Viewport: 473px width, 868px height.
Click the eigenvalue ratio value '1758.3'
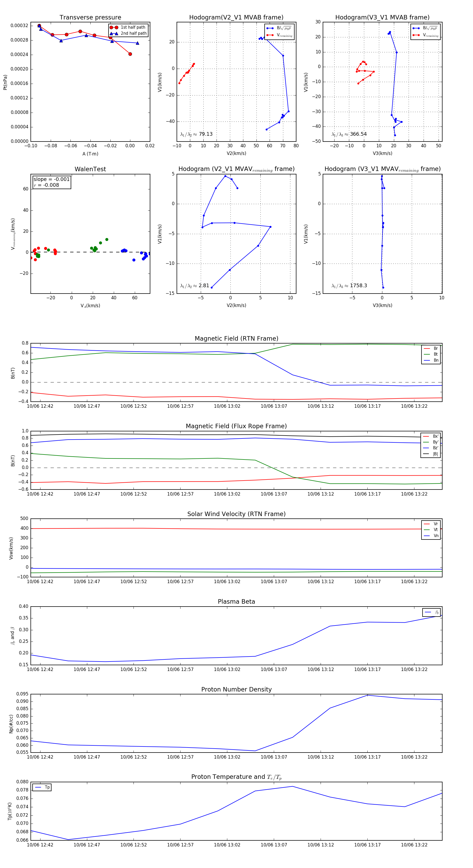(358, 286)
